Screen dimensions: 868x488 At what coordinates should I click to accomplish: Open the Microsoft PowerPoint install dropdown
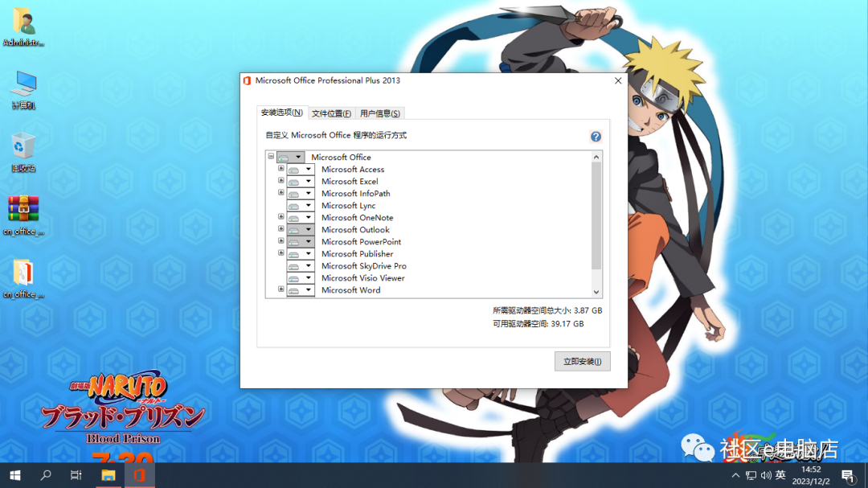tap(301, 242)
